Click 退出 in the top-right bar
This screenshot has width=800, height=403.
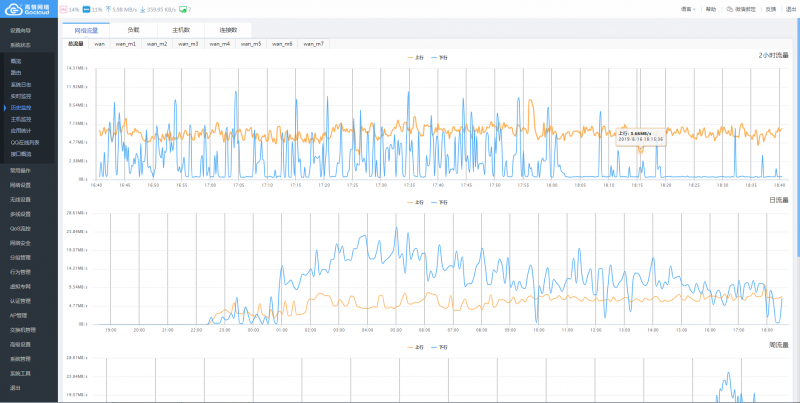(791, 9)
